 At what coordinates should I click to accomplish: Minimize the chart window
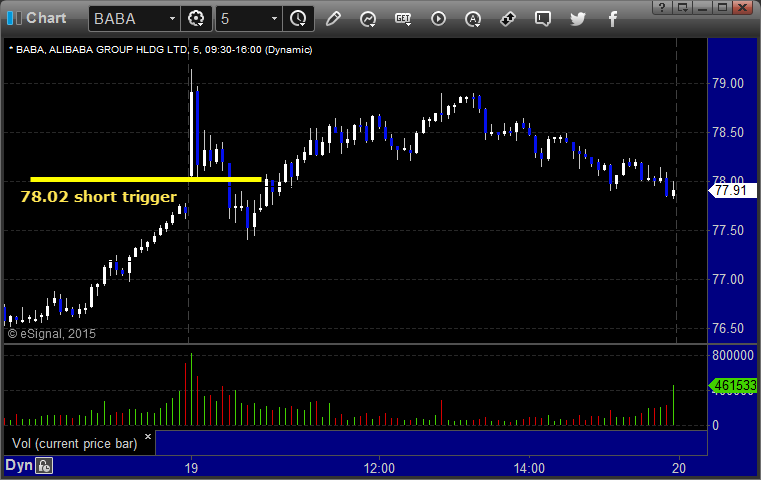pos(703,7)
